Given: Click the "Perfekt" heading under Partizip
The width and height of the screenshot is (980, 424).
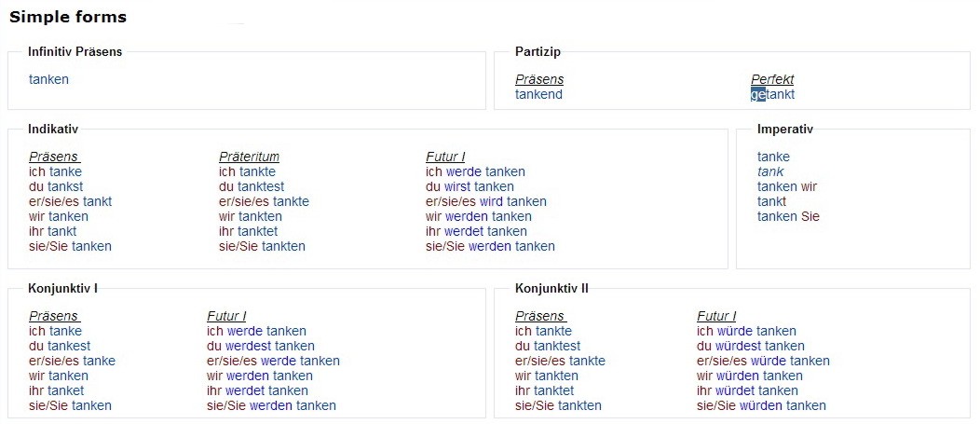Looking at the screenshot, I should [x=772, y=79].
